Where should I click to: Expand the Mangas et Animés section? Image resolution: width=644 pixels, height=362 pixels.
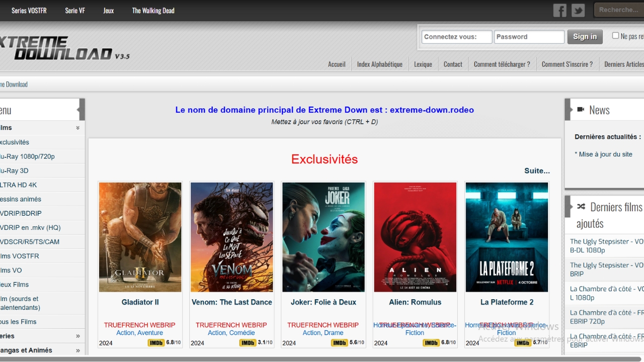pos(77,350)
